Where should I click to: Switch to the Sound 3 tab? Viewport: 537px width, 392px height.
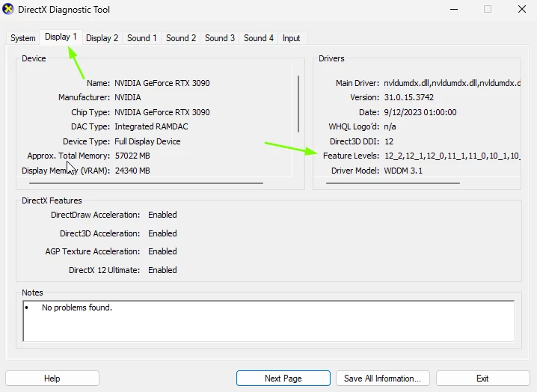click(220, 38)
